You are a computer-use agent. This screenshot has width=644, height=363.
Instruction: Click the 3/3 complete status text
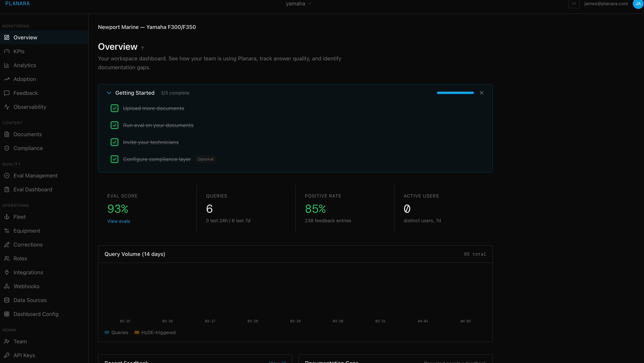point(175,93)
